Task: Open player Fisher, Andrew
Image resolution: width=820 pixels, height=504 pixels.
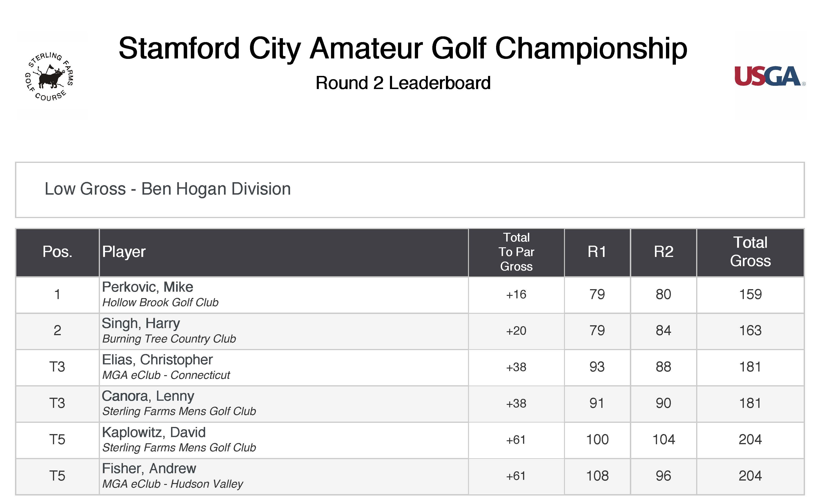Action: (149, 469)
